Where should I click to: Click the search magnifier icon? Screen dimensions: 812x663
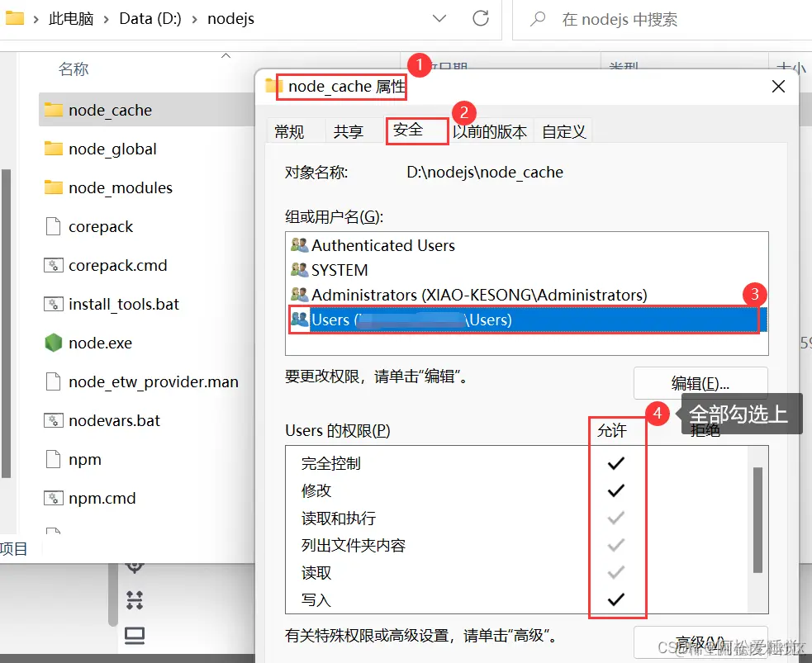click(x=538, y=19)
